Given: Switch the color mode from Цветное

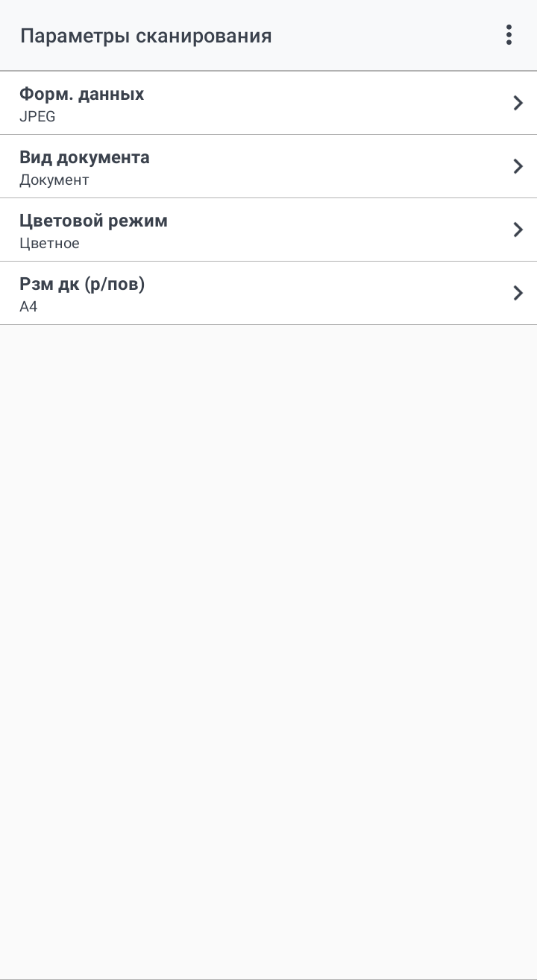Looking at the screenshot, I should 268,230.
